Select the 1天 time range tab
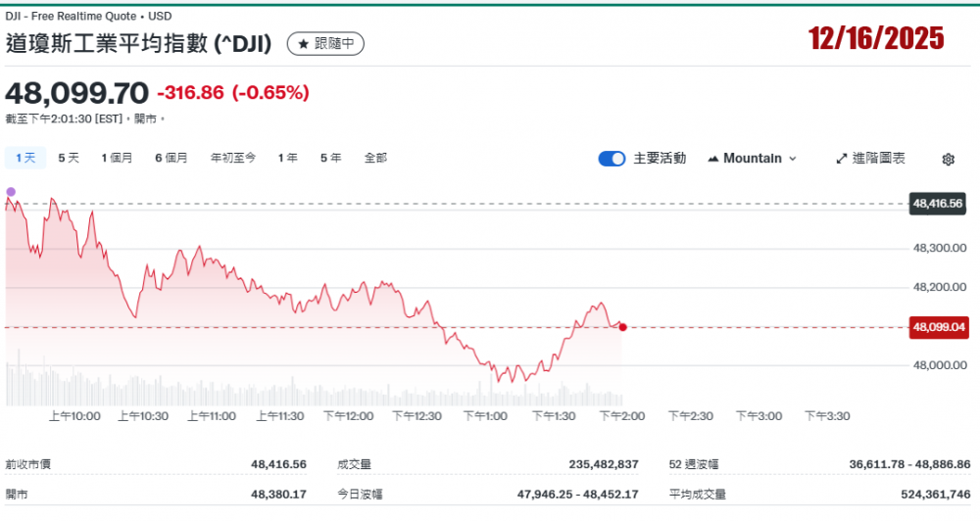This screenshot has width=980, height=521. [x=24, y=158]
